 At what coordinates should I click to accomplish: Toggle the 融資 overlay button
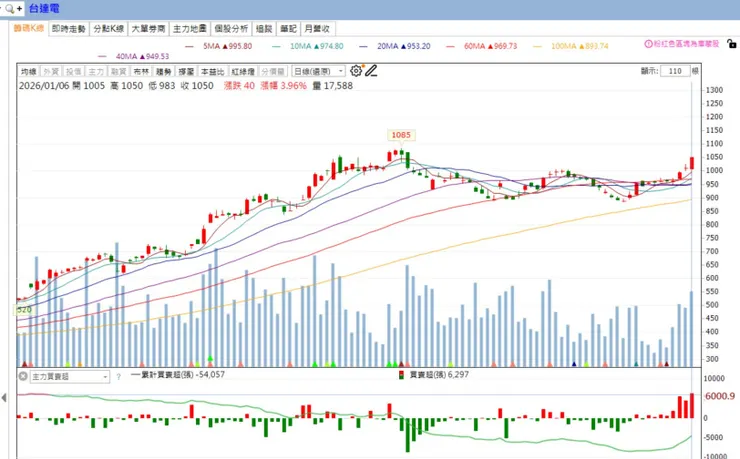click(x=118, y=71)
